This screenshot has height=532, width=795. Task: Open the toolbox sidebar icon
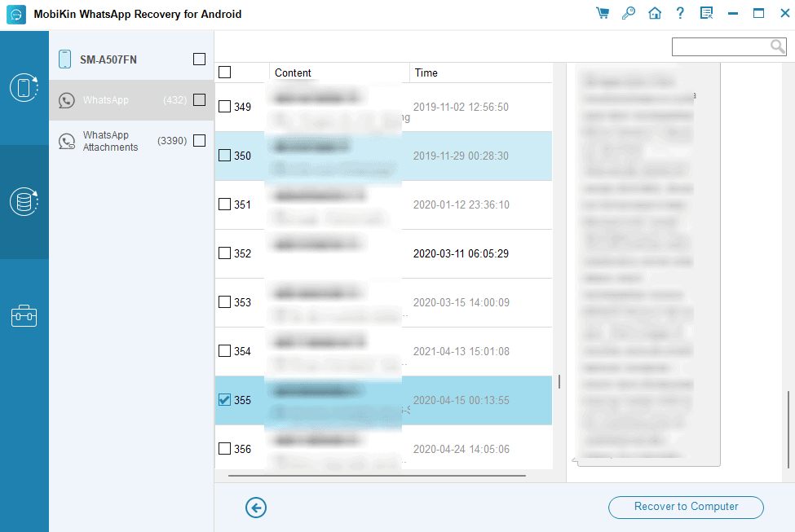click(24, 315)
